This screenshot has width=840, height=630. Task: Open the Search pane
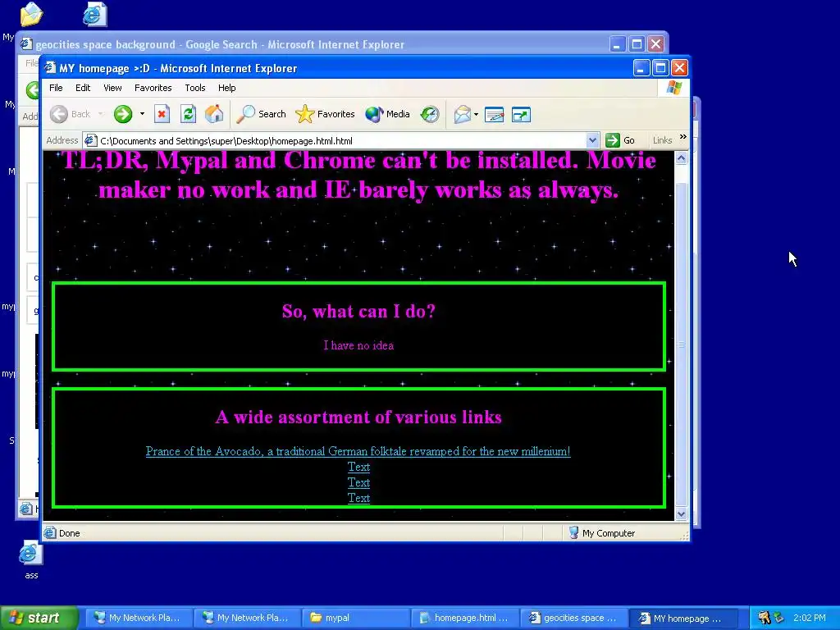tap(261, 114)
